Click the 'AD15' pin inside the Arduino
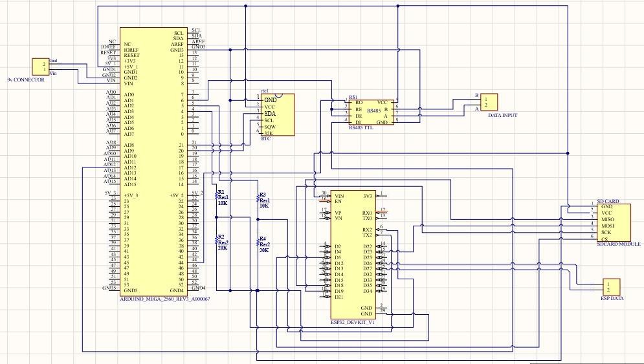The image size is (644, 364). [130, 184]
